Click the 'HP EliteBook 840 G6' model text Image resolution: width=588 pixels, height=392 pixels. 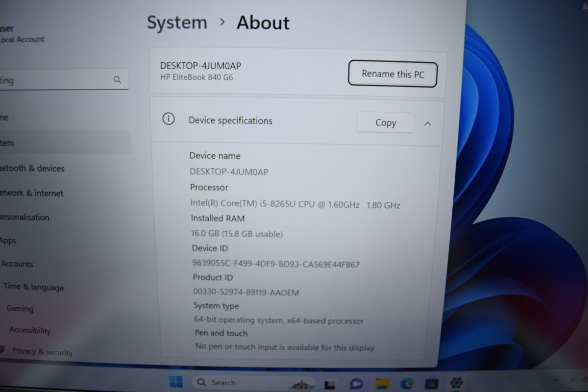[x=196, y=77]
